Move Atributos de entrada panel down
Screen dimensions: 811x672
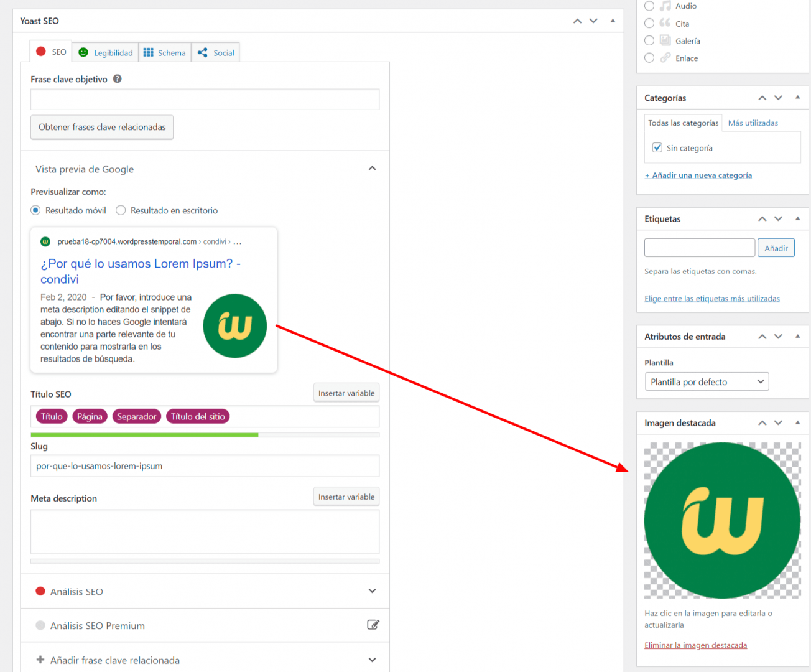coord(778,337)
